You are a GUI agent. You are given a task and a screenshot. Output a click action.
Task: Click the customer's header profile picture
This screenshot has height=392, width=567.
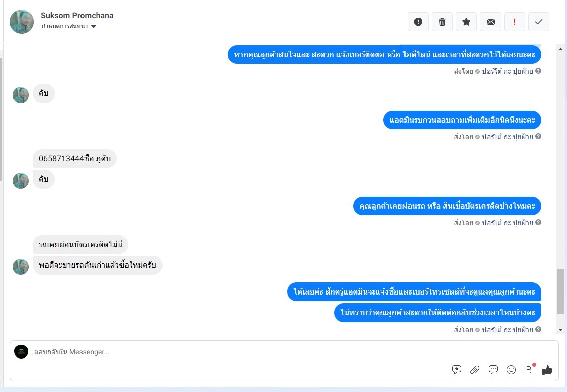22,22
